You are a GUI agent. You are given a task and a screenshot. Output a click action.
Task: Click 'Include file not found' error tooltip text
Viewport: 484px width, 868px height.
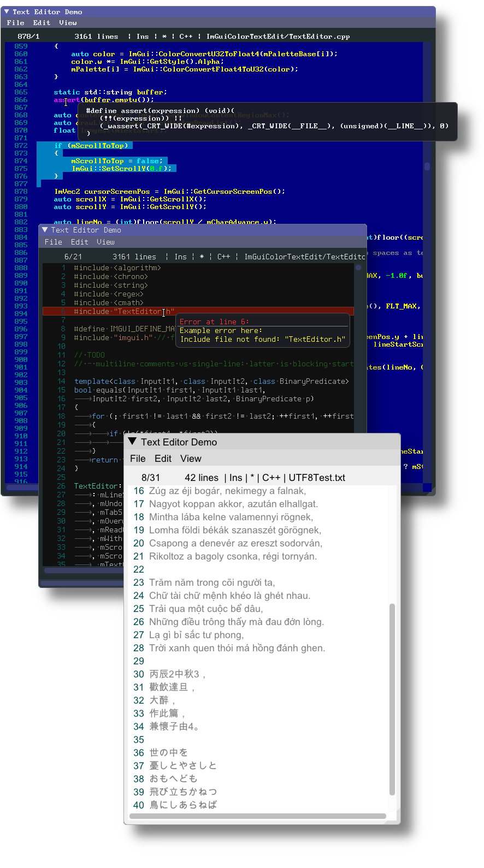263,339
